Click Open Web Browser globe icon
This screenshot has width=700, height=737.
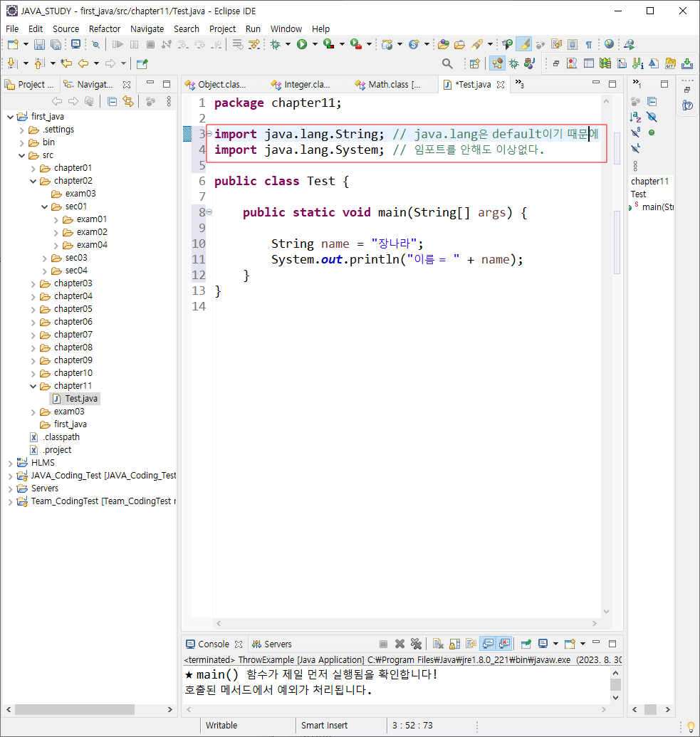609,44
